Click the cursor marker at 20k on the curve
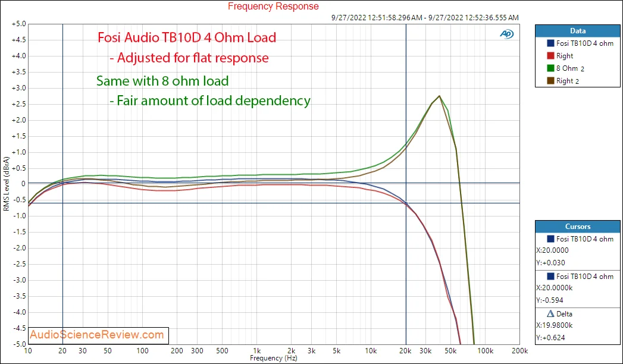 coord(406,203)
